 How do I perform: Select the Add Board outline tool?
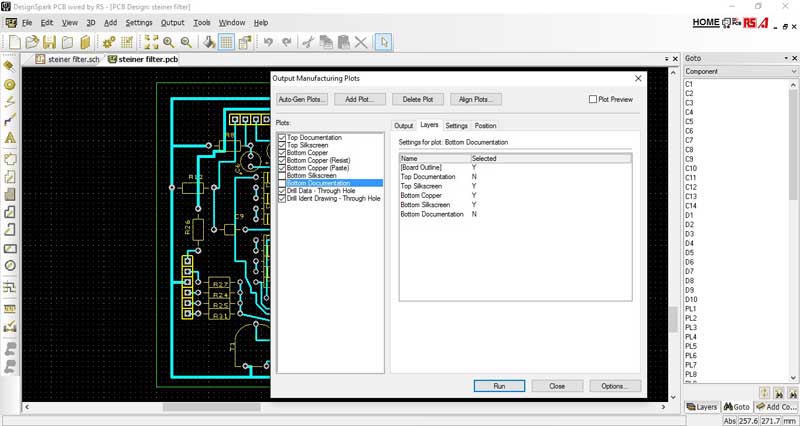click(10, 159)
